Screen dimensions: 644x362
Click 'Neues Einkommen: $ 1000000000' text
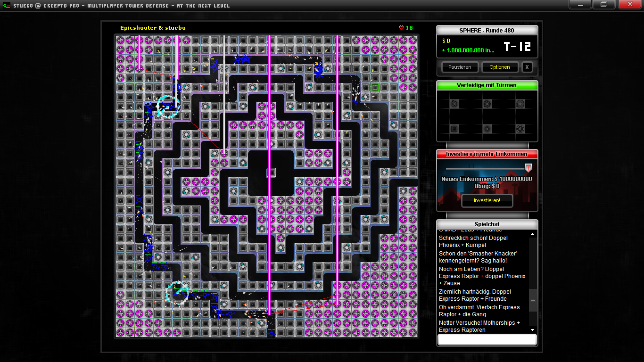pyautogui.click(x=487, y=179)
